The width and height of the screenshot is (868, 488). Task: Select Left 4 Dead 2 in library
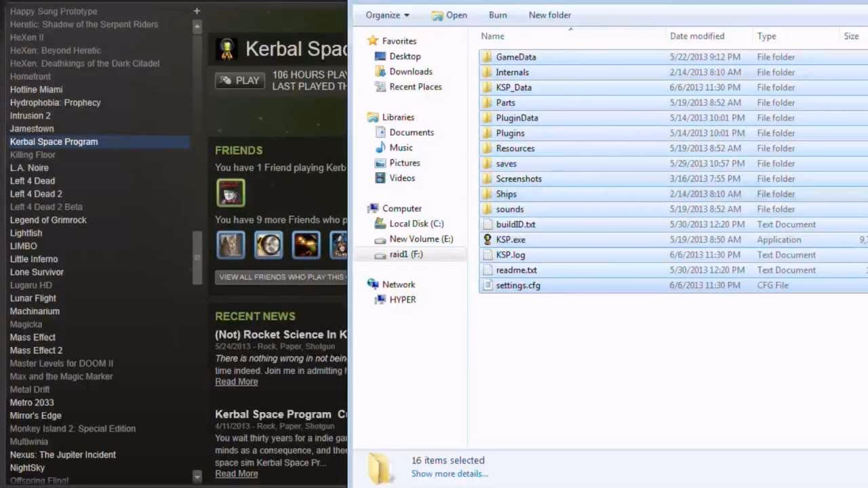tap(36, 194)
